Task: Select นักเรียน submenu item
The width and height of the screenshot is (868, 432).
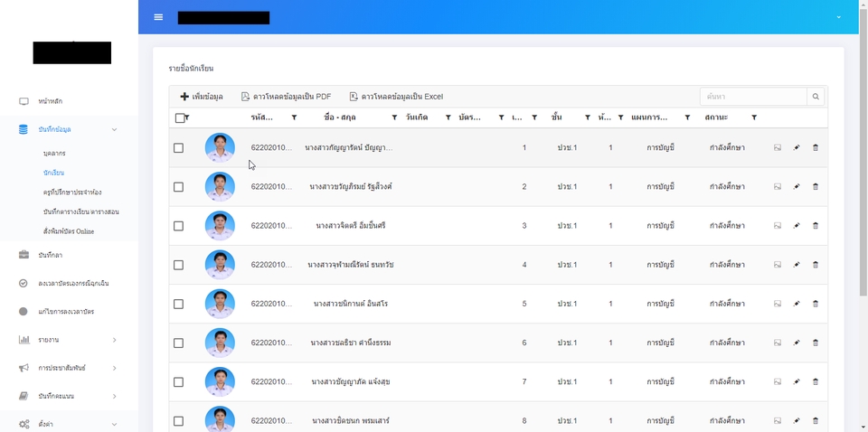Action: click(53, 173)
